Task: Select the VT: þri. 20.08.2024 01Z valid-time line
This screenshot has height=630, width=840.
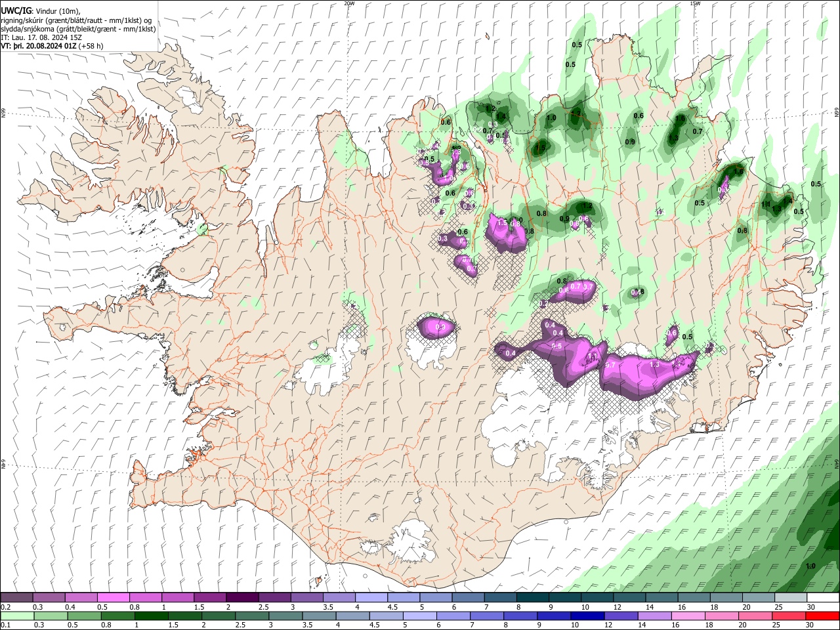Action: tap(39, 46)
